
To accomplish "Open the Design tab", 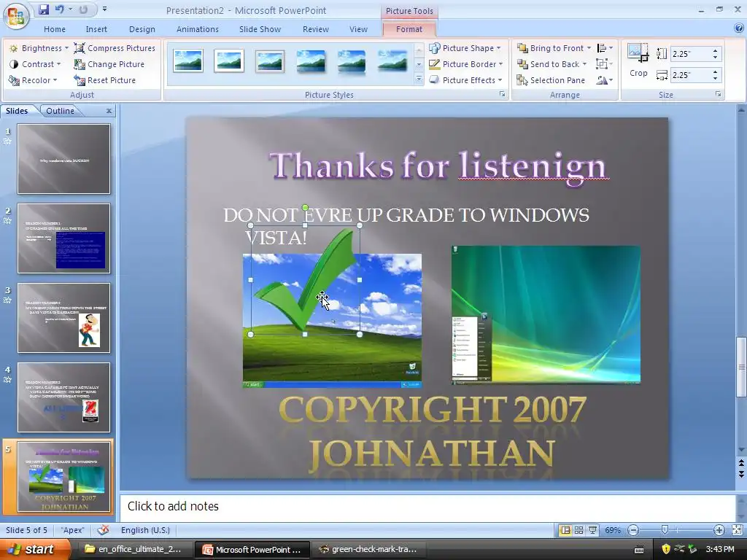I will [142, 29].
